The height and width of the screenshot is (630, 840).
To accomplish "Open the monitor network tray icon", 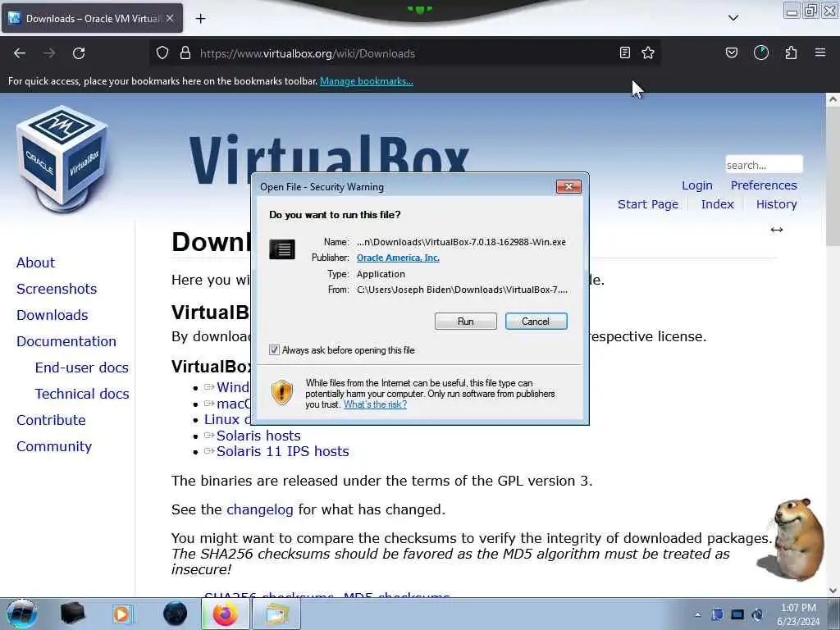I will click(737, 614).
